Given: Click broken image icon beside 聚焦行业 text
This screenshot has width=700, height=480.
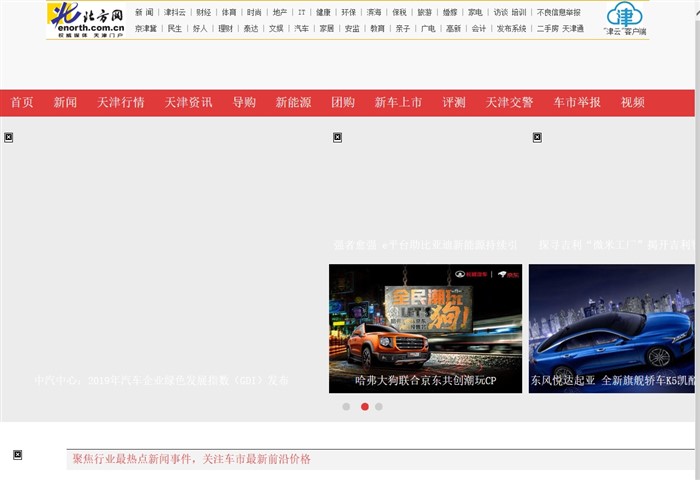Looking at the screenshot, I should coord(17,455).
